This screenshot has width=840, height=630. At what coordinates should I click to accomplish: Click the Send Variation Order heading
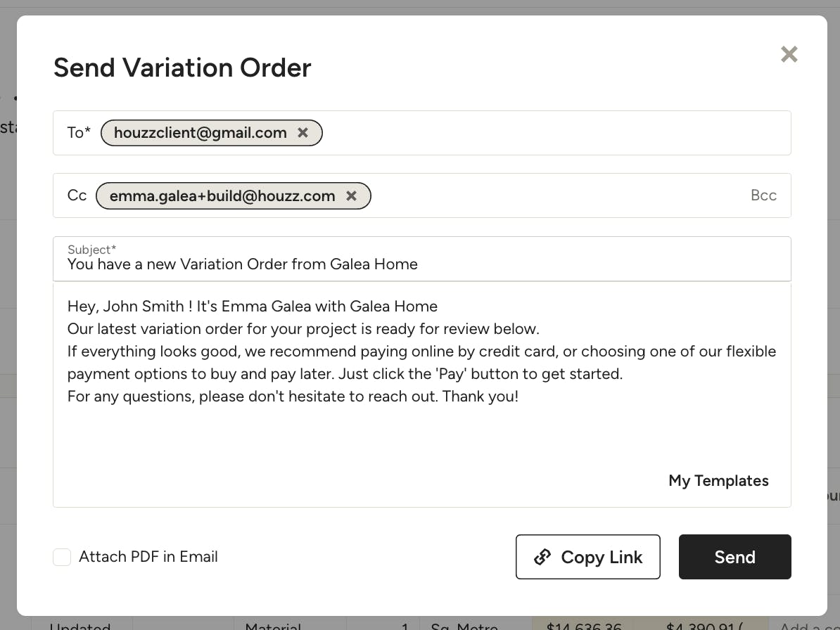[x=182, y=68]
